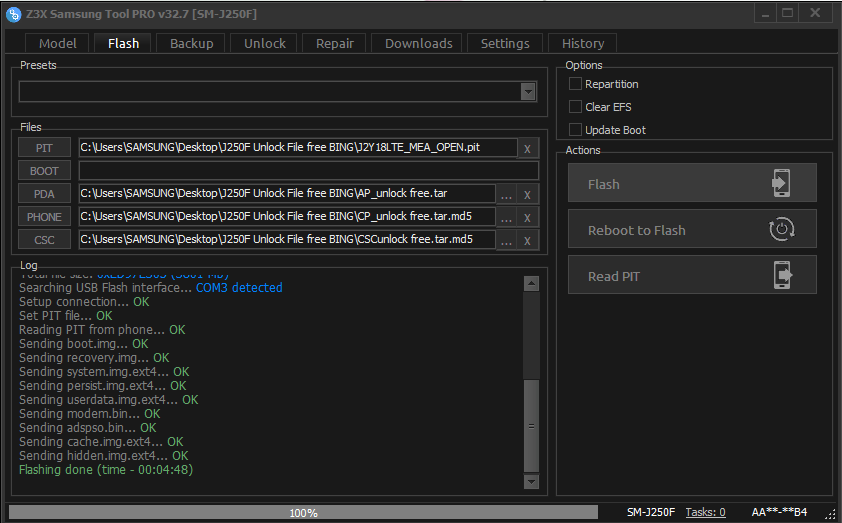The height and width of the screenshot is (523, 842).
Task: Click the Read PIT button
Action: point(692,275)
